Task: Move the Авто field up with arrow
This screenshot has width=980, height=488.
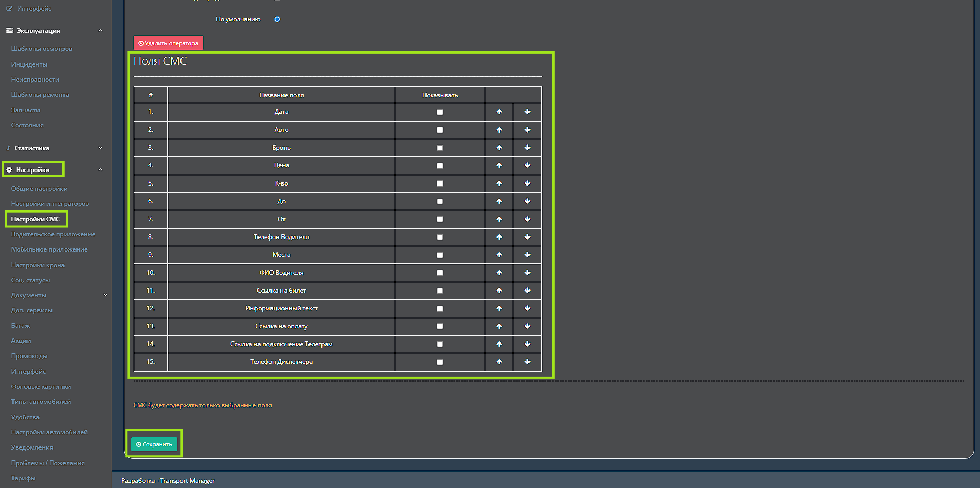Action: 499,130
